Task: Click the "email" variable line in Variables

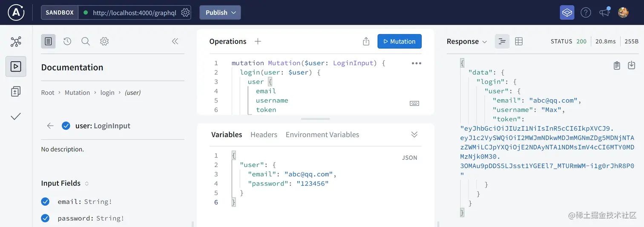Action: (x=292, y=174)
